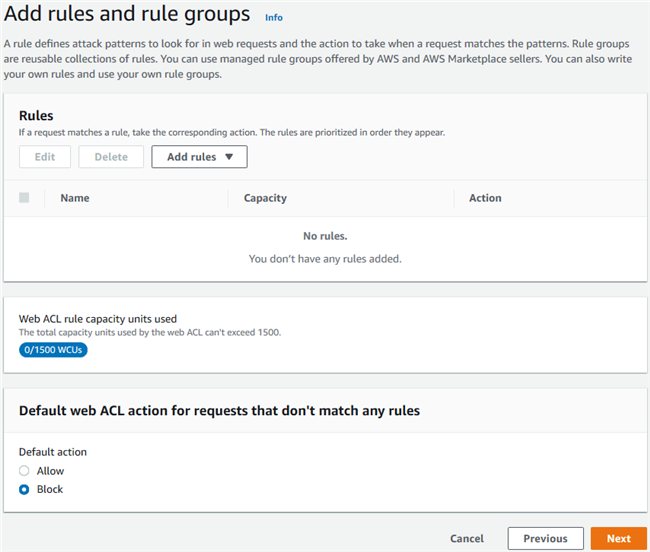The height and width of the screenshot is (552, 650).
Task: Open the Info link beside the page title
Action: 273,17
